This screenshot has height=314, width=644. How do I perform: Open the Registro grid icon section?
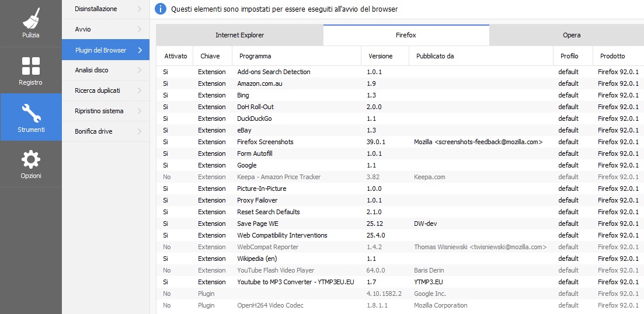coord(31,70)
